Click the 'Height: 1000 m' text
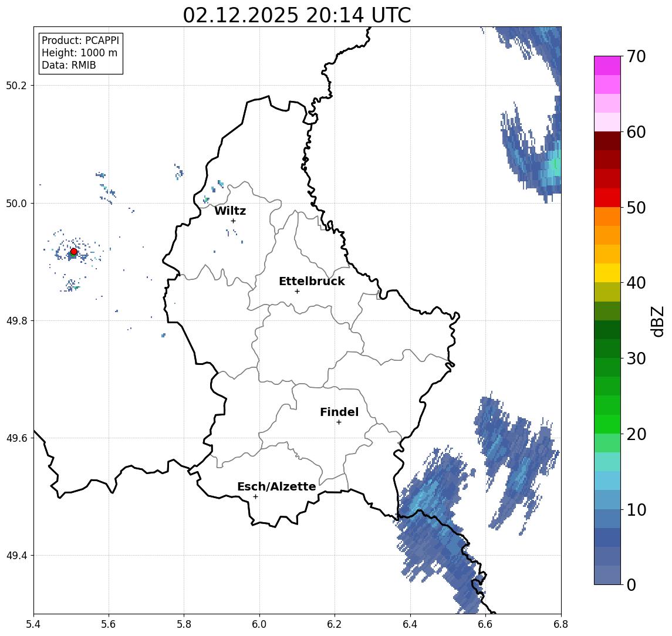The width and height of the screenshot is (672, 636). [x=79, y=53]
